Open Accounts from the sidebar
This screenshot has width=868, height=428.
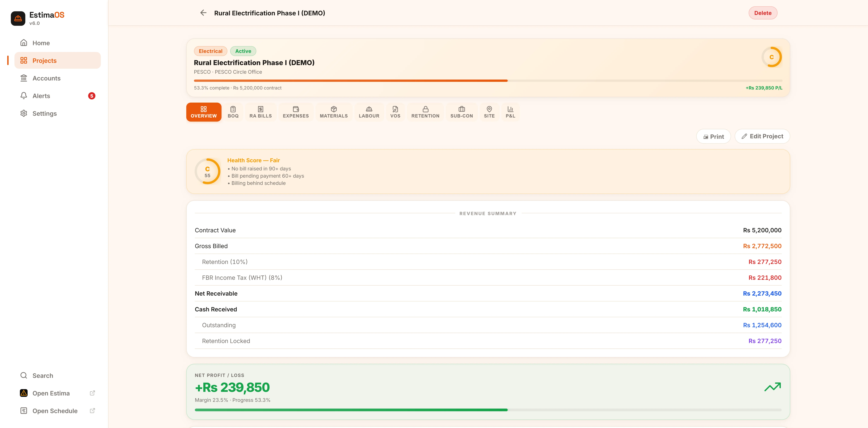point(58,78)
